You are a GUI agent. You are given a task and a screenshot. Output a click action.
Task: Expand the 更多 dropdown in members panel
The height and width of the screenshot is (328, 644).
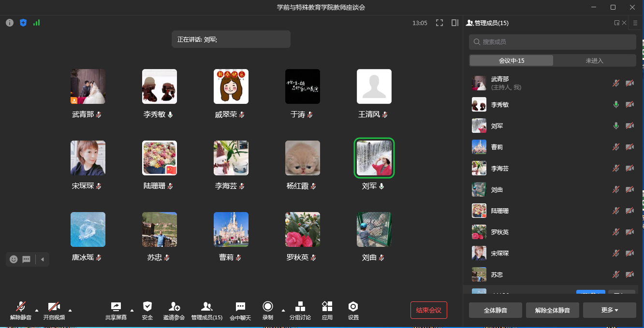(x=609, y=310)
